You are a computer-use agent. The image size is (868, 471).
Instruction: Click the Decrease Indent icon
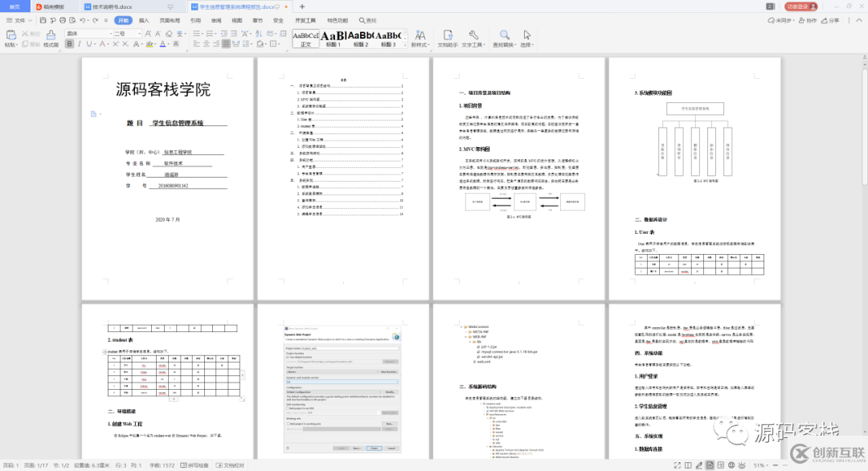point(224,33)
